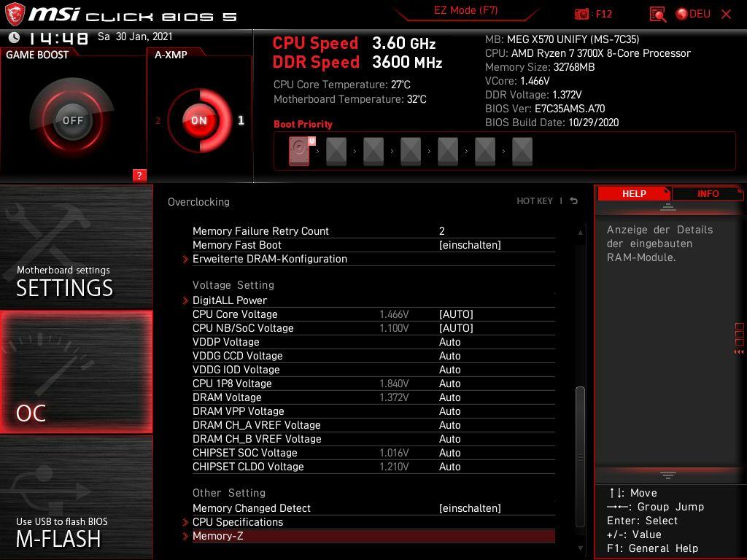Click the scroll-up arrow of the settings list
Image resolution: width=747 pixels, height=560 pixels.
click(580, 233)
